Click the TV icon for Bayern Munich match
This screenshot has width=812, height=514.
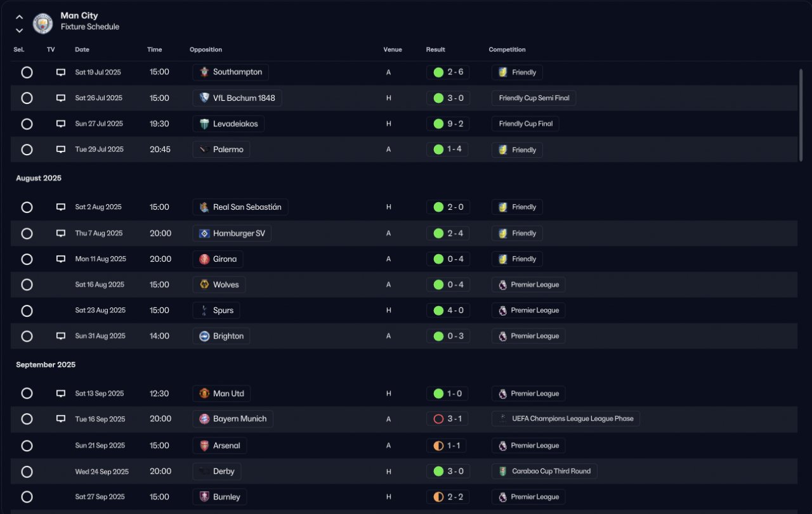point(61,419)
